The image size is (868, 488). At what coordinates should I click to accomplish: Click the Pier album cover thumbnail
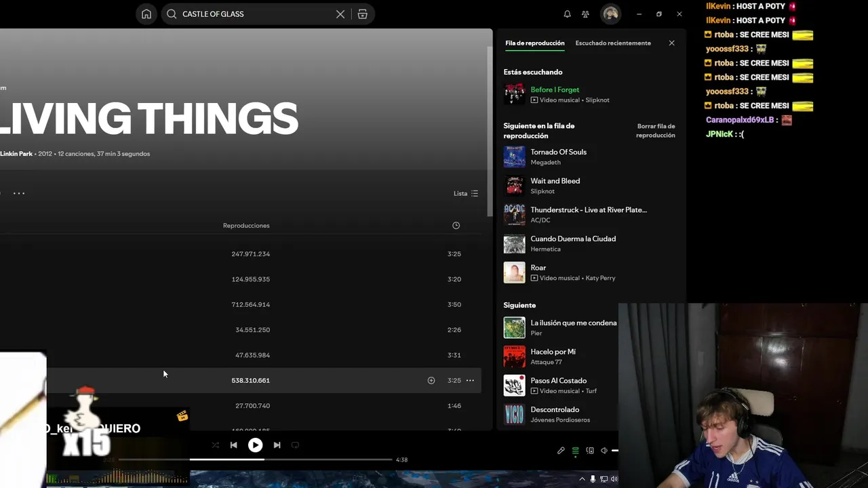[x=514, y=328]
